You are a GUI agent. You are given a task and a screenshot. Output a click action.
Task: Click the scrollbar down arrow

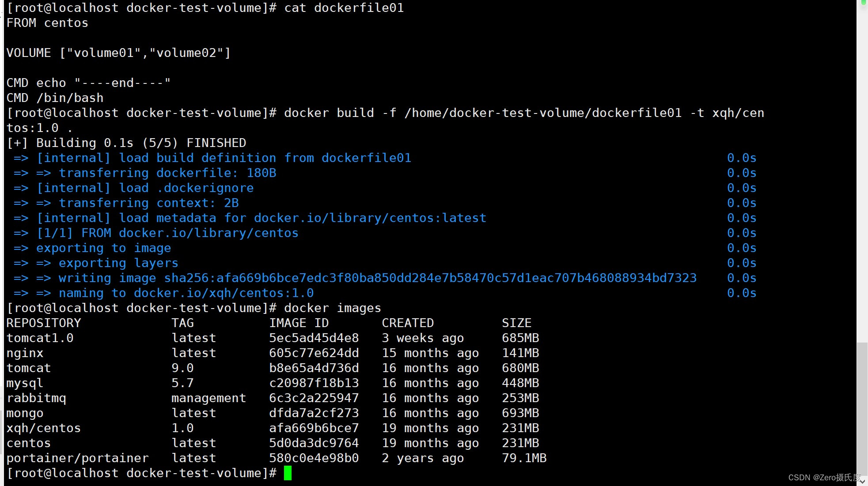(x=862, y=481)
